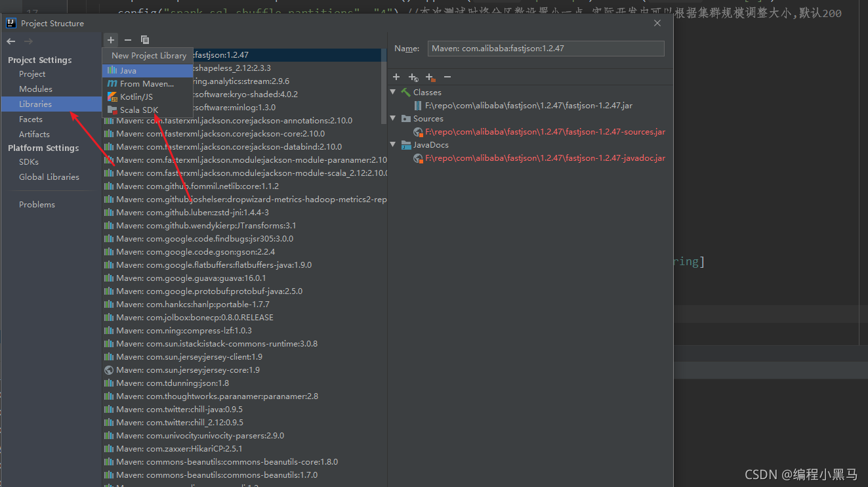Select Libraries in Project Settings

pyautogui.click(x=35, y=104)
